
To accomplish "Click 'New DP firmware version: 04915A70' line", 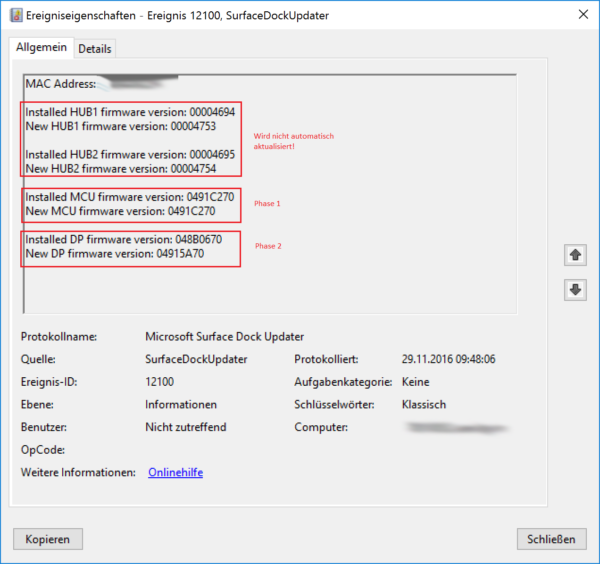I will pos(114,254).
